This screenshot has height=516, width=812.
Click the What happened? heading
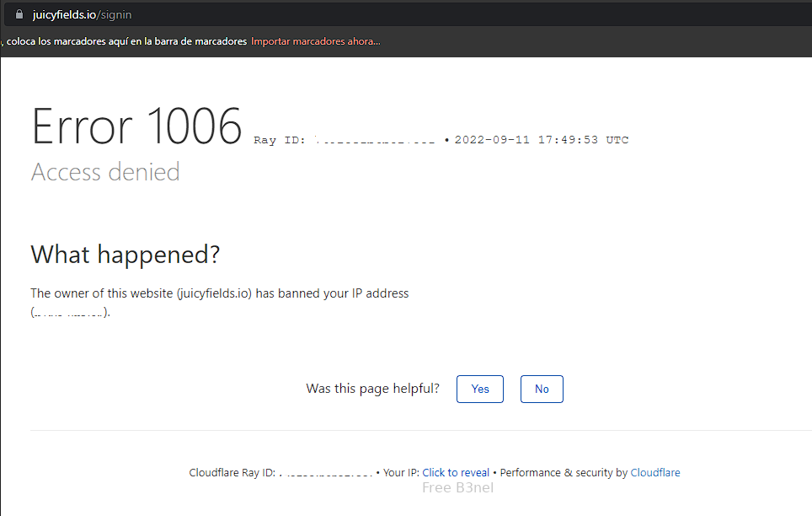click(x=126, y=255)
